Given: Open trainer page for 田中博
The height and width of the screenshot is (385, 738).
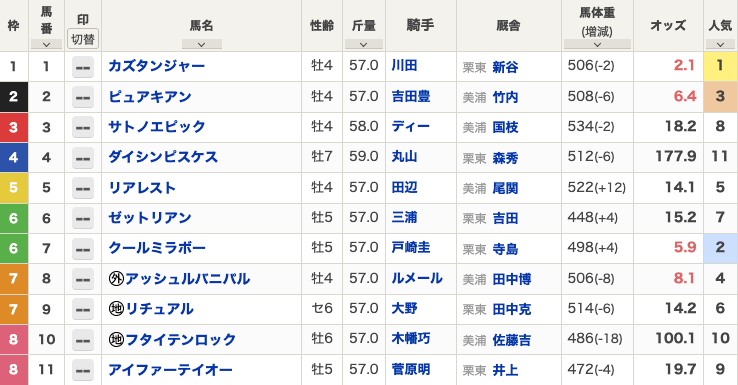Looking at the screenshot, I should coord(512,279).
